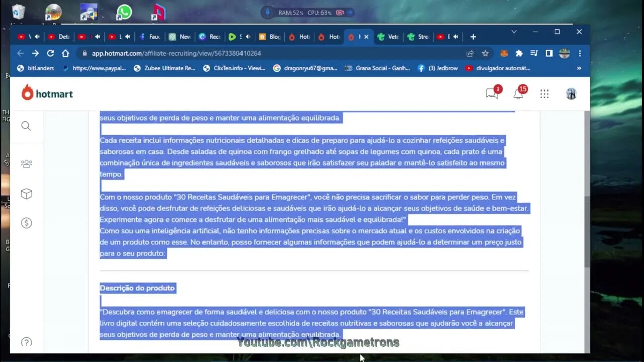Switch to the Blog browser tab

[x=270, y=37]
